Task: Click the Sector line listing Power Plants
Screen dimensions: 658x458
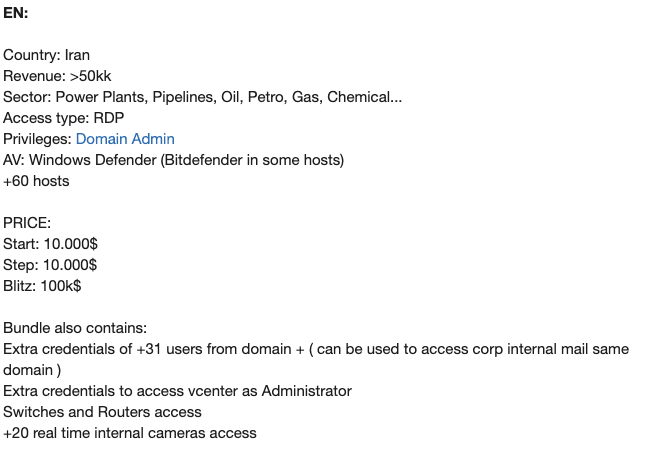Action: 202,97
